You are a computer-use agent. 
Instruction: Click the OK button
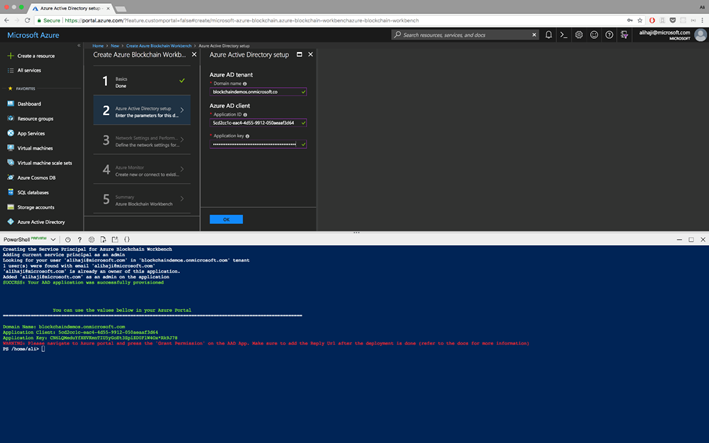click(x=226, y=219)
